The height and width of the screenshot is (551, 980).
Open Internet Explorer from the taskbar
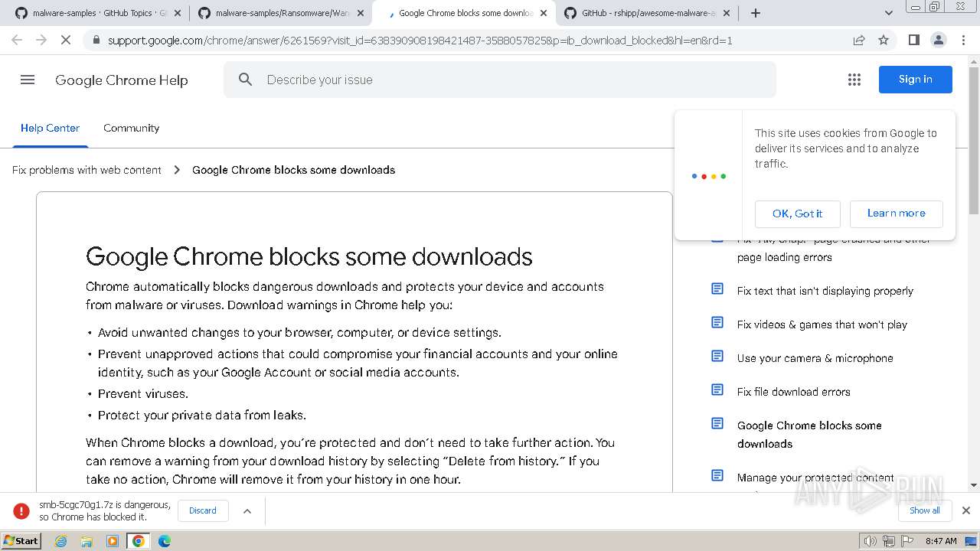[x=60, y=541]
